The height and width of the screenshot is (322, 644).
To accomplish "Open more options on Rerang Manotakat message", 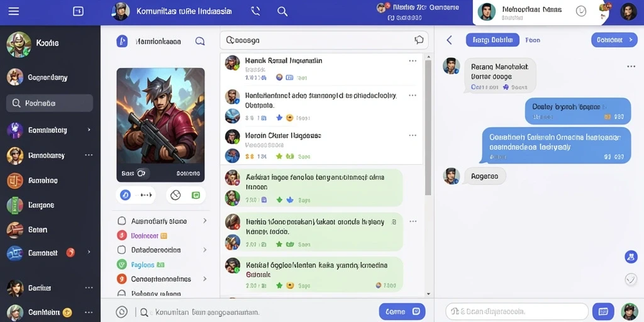I will 631,67.
